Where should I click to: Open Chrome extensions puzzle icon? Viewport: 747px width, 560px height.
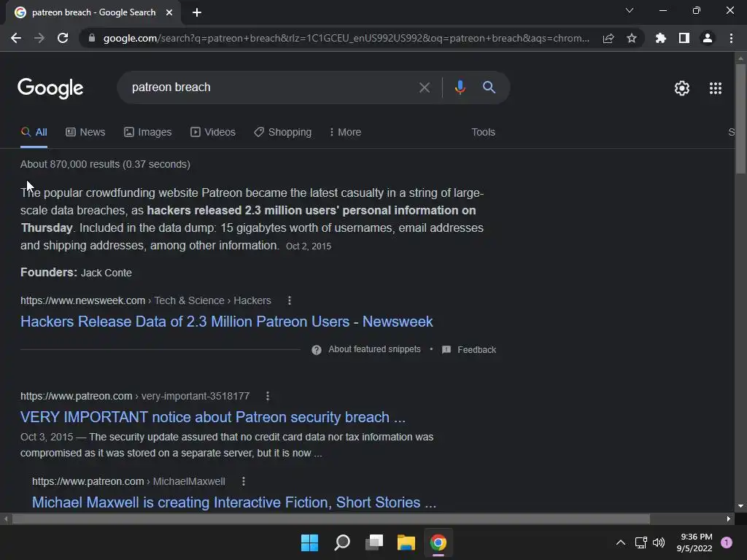pyautogui.click(x=661, y=38)
